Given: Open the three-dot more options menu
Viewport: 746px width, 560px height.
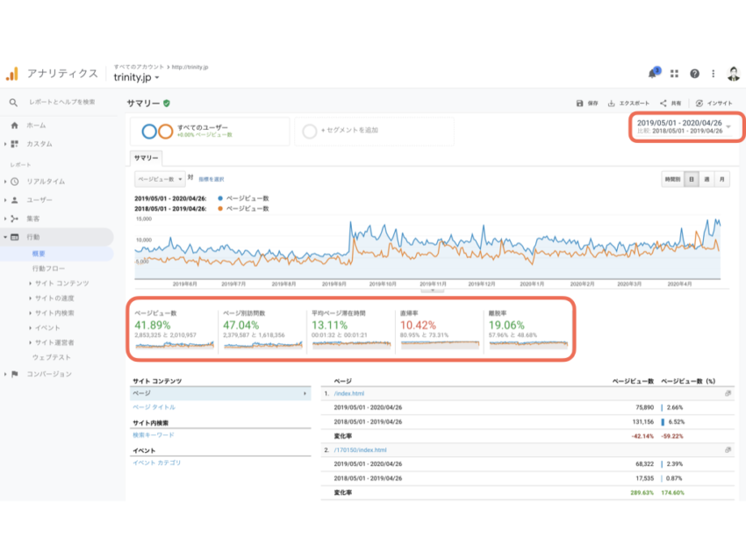Looking at the screenshot, I should (x=714, y=75).
